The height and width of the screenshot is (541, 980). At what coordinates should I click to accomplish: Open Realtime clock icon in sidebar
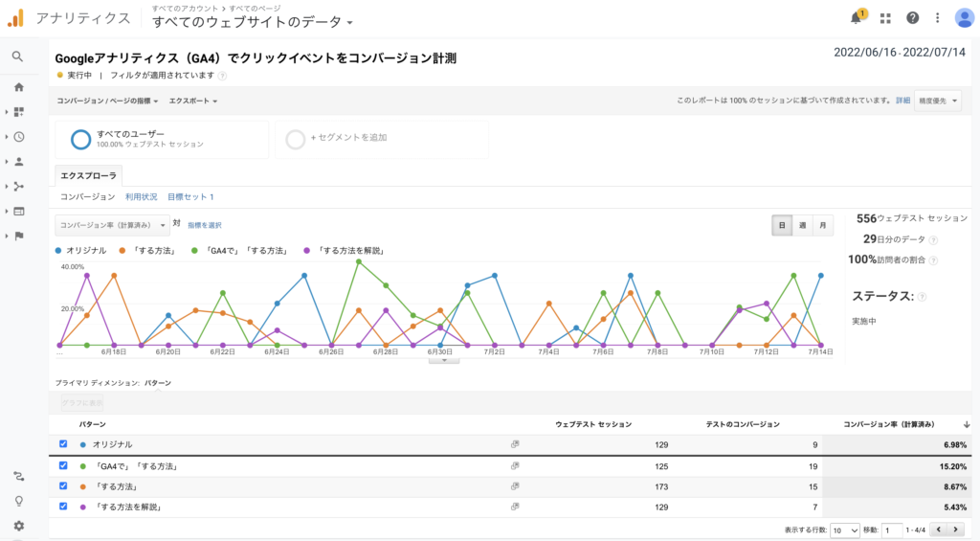(x=19, y=137)
